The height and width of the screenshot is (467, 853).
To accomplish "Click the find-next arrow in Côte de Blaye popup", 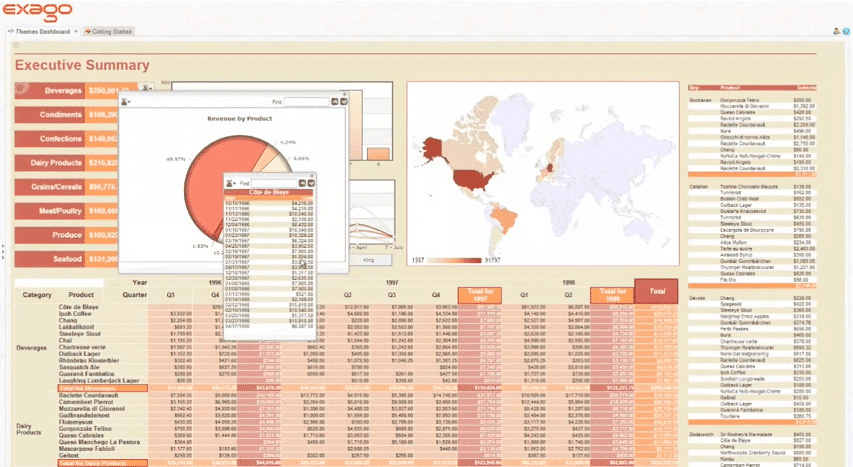I will coord(313,184).
